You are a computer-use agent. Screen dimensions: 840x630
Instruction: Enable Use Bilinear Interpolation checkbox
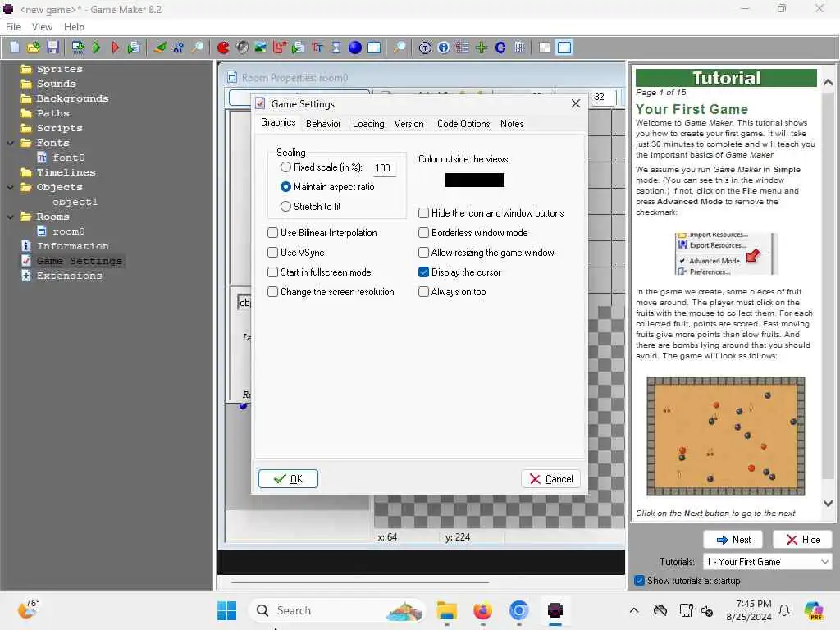coord(272,233)
